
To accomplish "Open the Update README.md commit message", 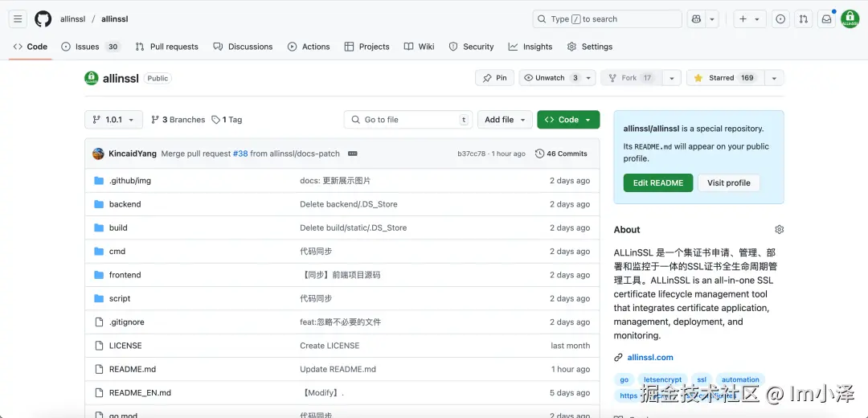I will 338,369.
